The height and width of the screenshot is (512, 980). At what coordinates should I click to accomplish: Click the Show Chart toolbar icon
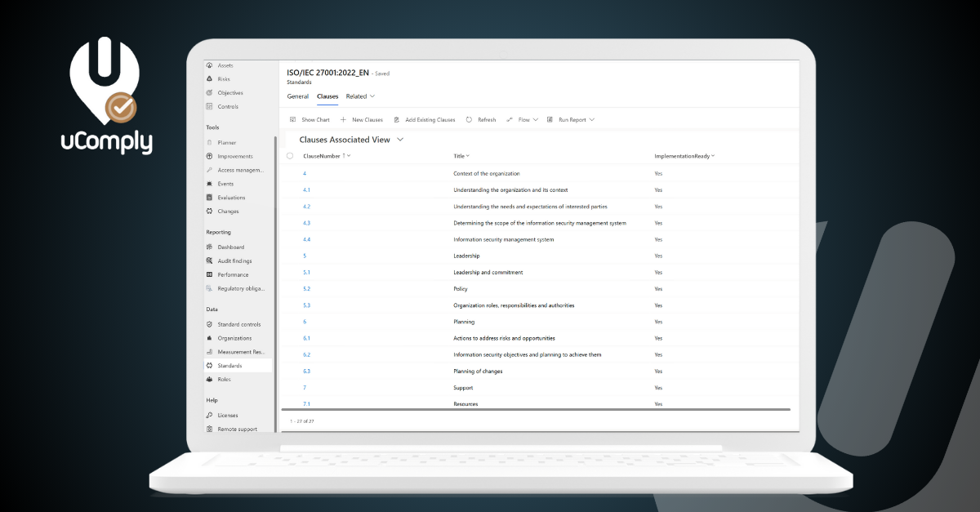point(292,120)
